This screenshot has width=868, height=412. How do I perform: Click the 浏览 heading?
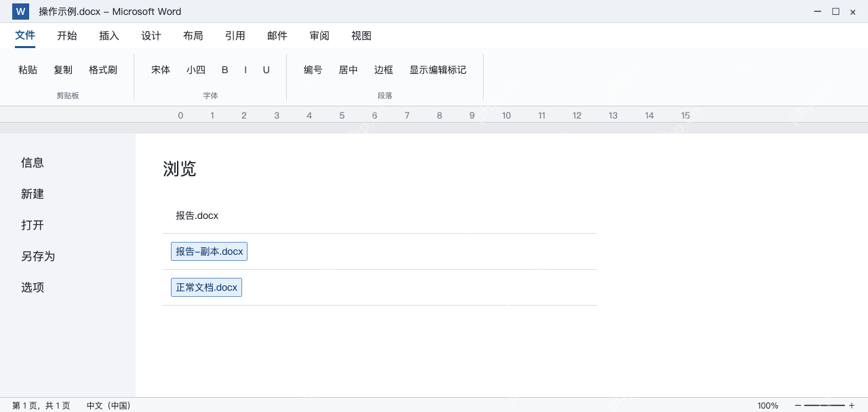180,169
